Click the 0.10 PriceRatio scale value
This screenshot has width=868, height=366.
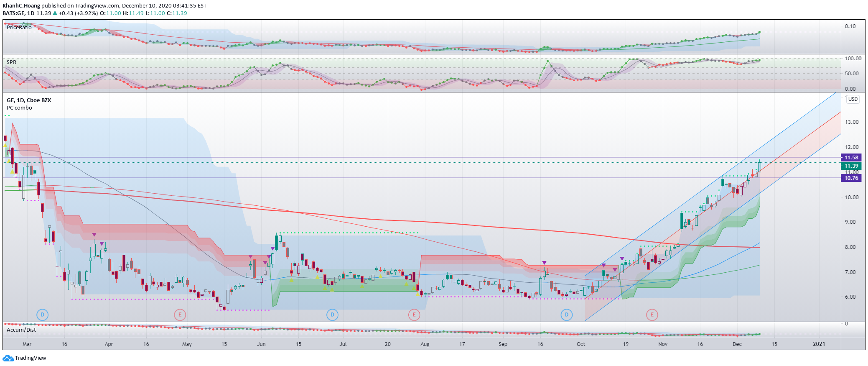(x=850, y=26)
